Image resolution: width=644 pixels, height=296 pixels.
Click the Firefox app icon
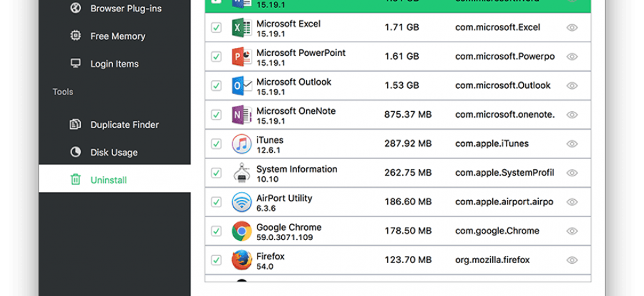point(242,260)
